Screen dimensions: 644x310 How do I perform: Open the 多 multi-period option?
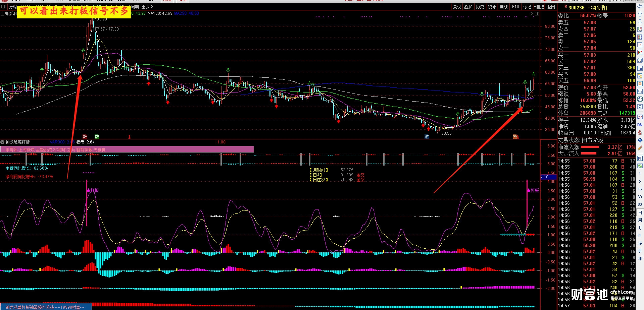[x=640, y=243]
